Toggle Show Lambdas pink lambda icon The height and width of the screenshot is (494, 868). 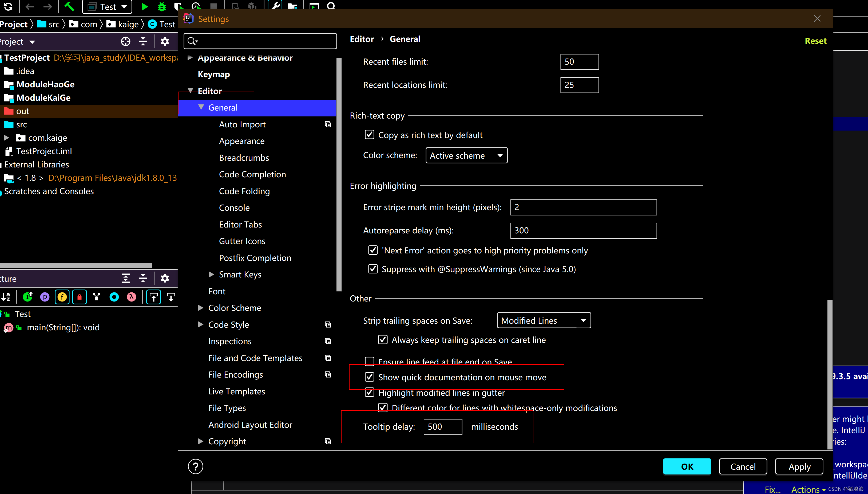tap(132, 297)
